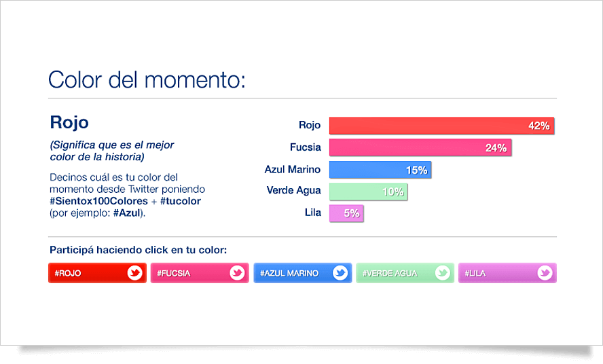
Task: Click the Twitter bird on the #FUCSIA button
Action: [237, 273]
